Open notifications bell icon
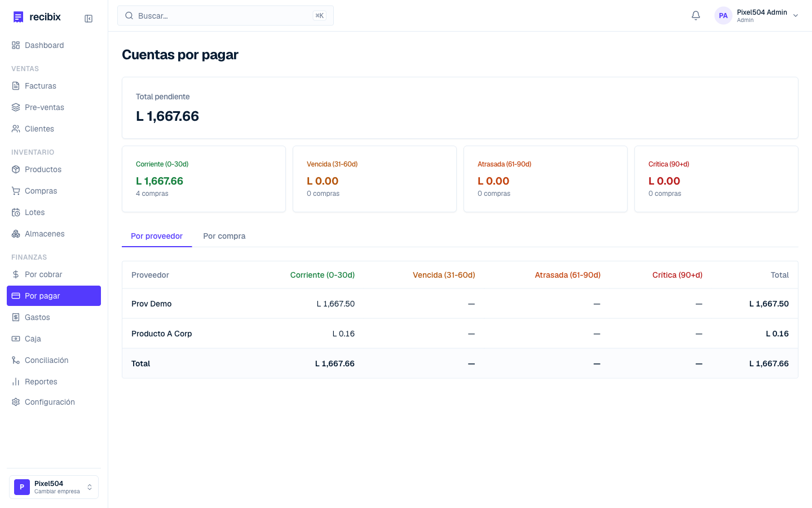812x508 pixels. (696, 16)
